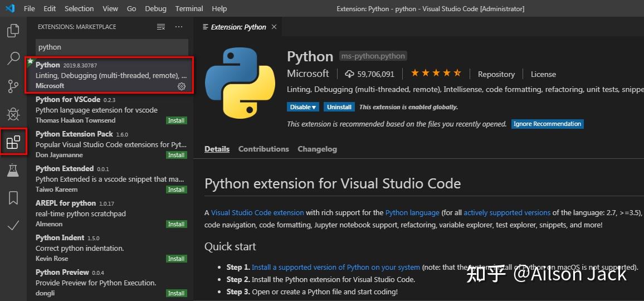This screenshot has height=301, width=644.
Task: Switch to the Changelog tab
Action: [318, 149]
